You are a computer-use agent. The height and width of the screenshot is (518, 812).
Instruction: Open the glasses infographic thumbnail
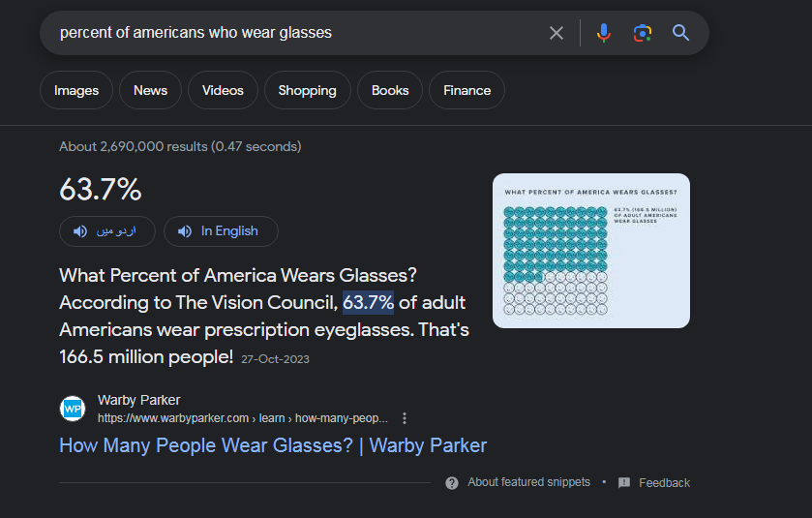coord(591,251)
